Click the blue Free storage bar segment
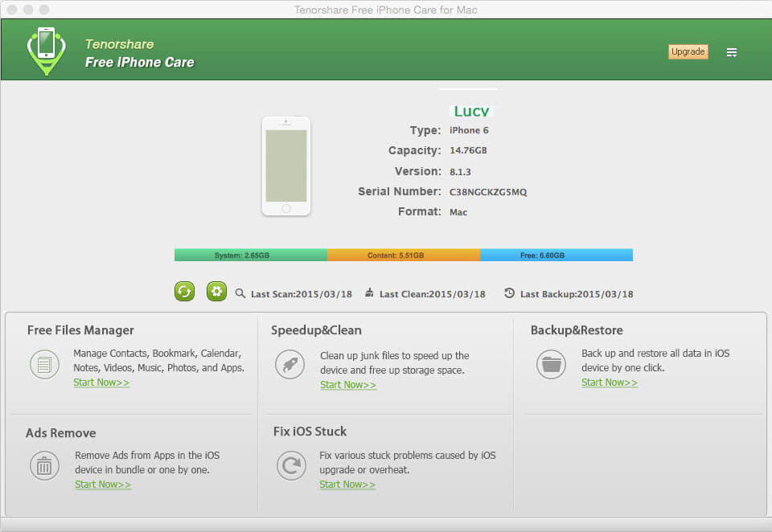The height and width of the screenshot is (532, 772). click(x=556, y=255)
